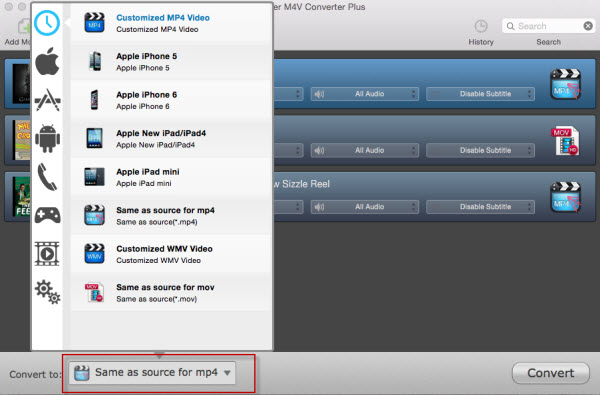Select the Apple iPad mini profile
600x395 pixels.
pyautogui.click(x=171, y=177)
